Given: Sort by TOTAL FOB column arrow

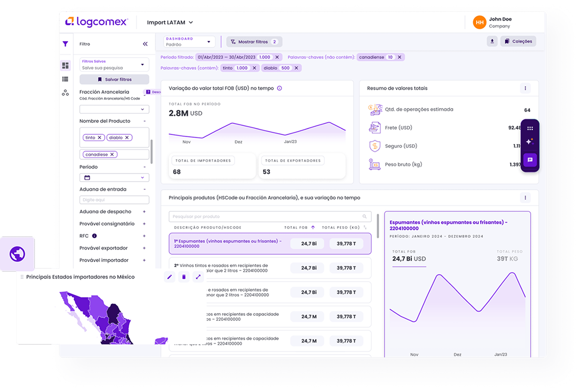Looking at the screenshot, I should (313, 227).
